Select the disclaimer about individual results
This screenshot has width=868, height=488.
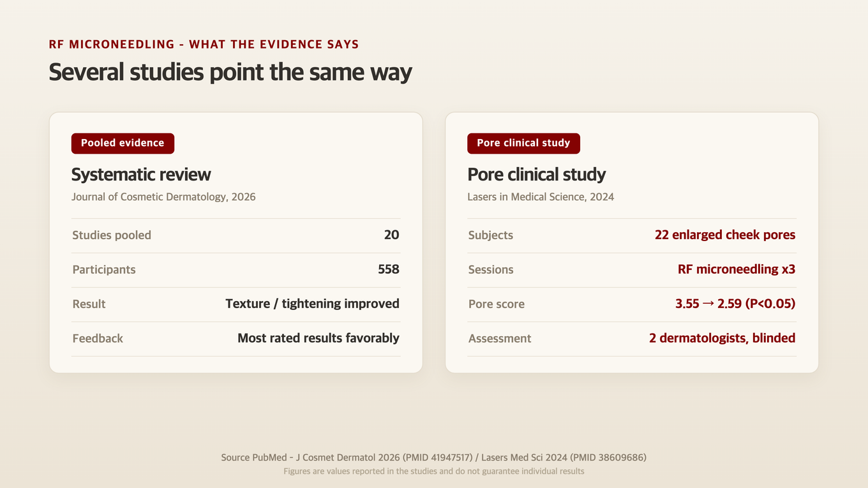point(434,471)
